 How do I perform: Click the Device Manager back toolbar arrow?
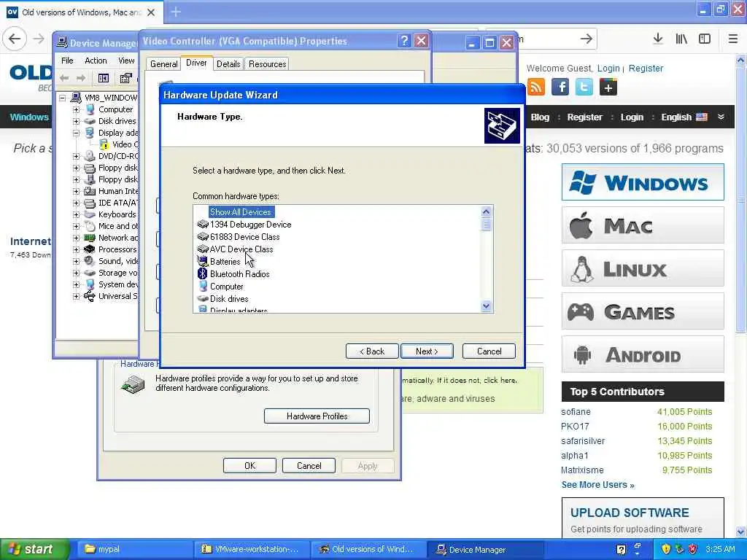tap(64, 78)
